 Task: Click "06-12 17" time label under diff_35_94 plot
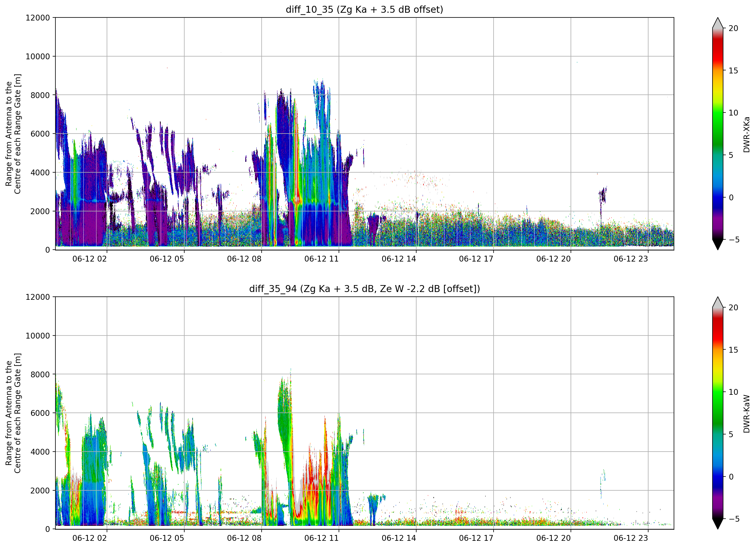click(476, 538)
